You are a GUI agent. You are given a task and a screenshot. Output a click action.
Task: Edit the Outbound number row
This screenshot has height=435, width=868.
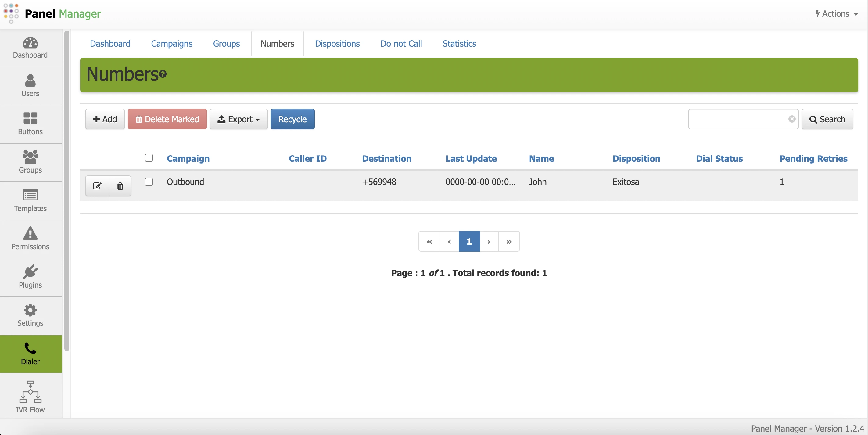click(x=97, y=186)
